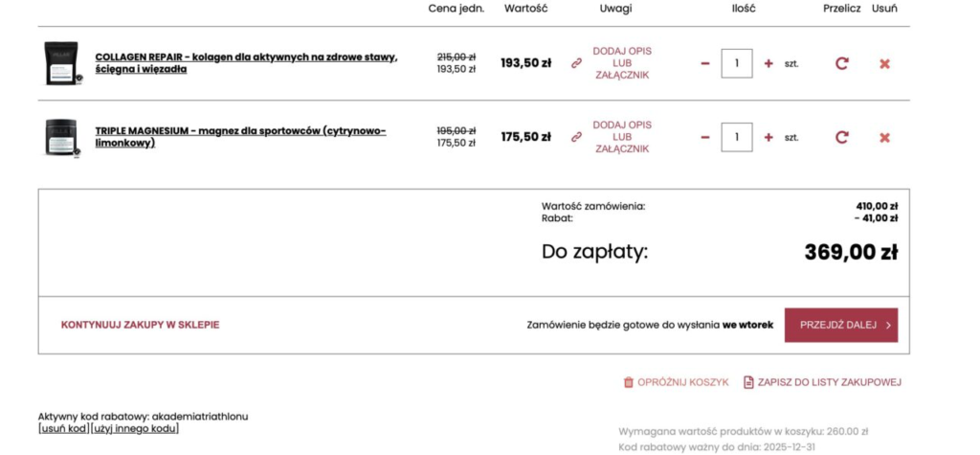Open the Triple Magnesium product thumbnail
Viewport: 980px width, 455px height.
[x=61, y=137]
